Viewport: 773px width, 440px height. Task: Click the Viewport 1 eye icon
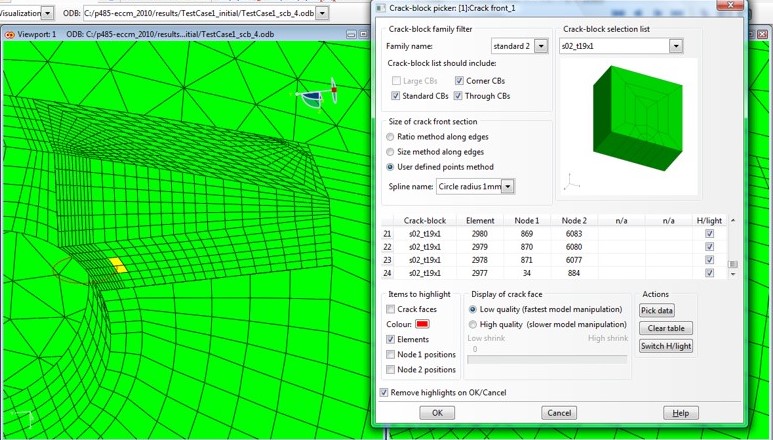(x=10, y=34)
